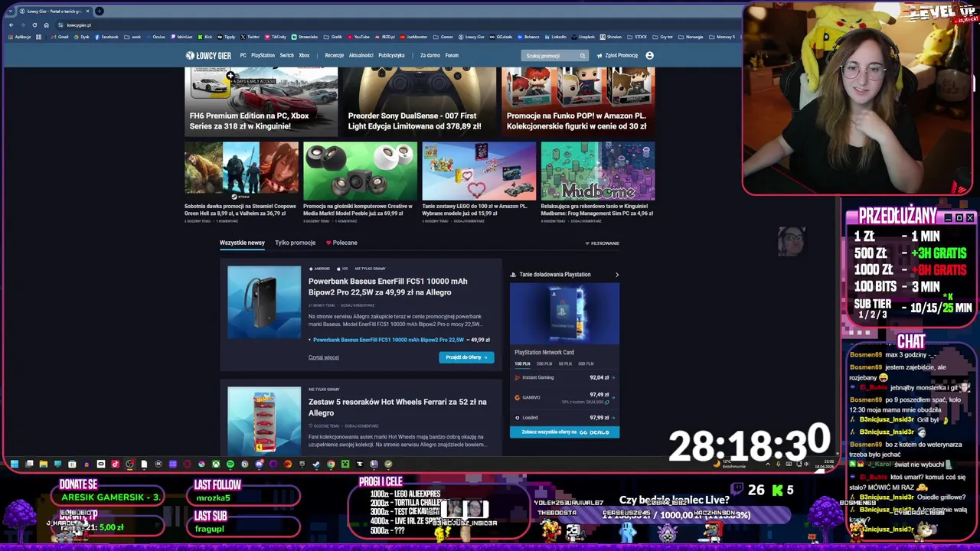
Task: Expand Tanie doładowania Playstation arrow
Action: 617,275
